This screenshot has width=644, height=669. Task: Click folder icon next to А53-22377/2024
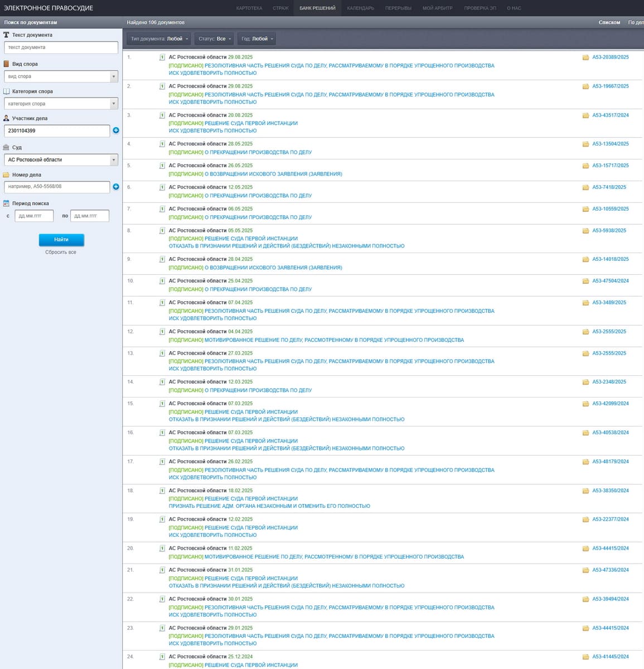click(585, 520)
